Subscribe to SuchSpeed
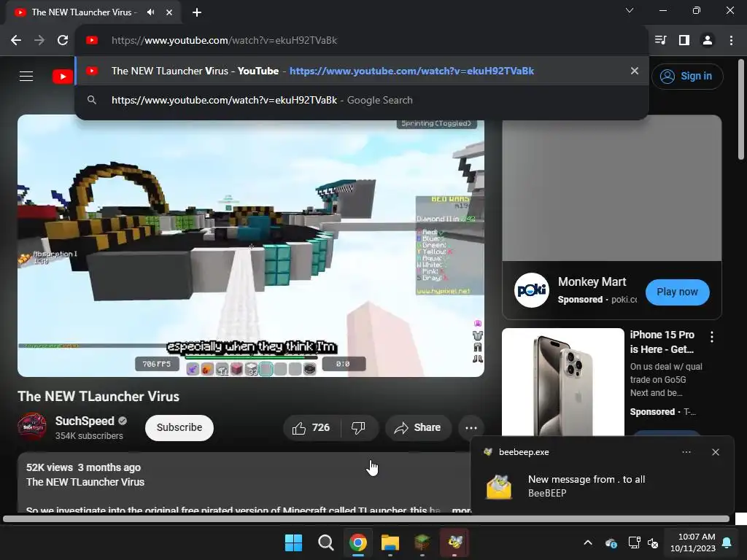747x560 pixels. 179,427
